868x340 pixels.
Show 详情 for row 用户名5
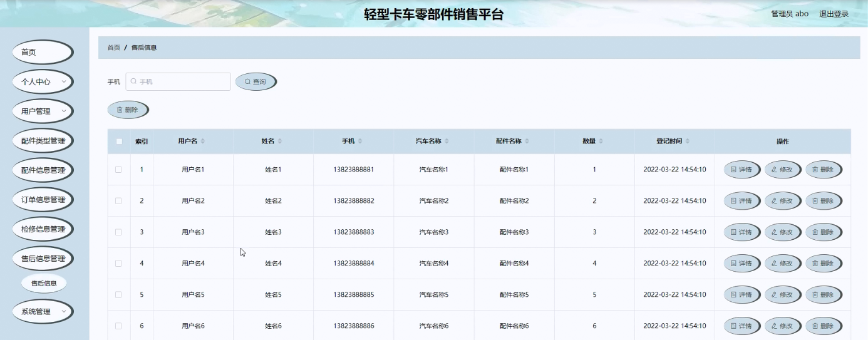[x=741, y=295]
